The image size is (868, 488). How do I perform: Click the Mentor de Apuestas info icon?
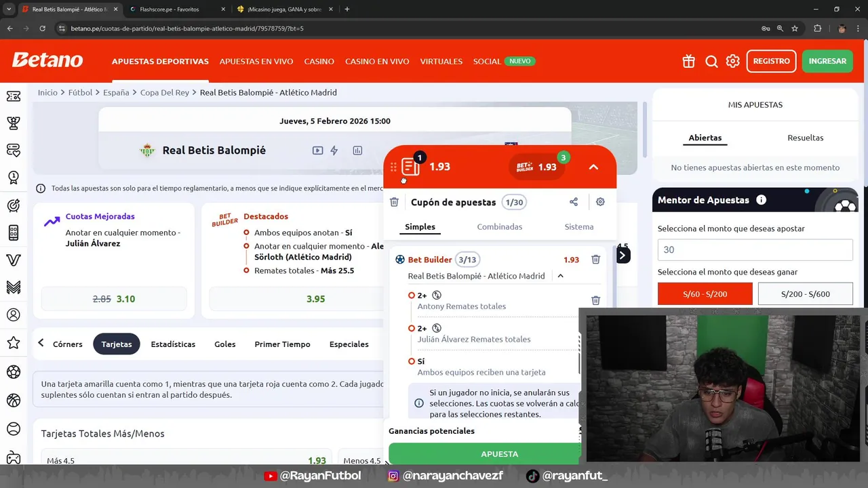tap(761, 200)
